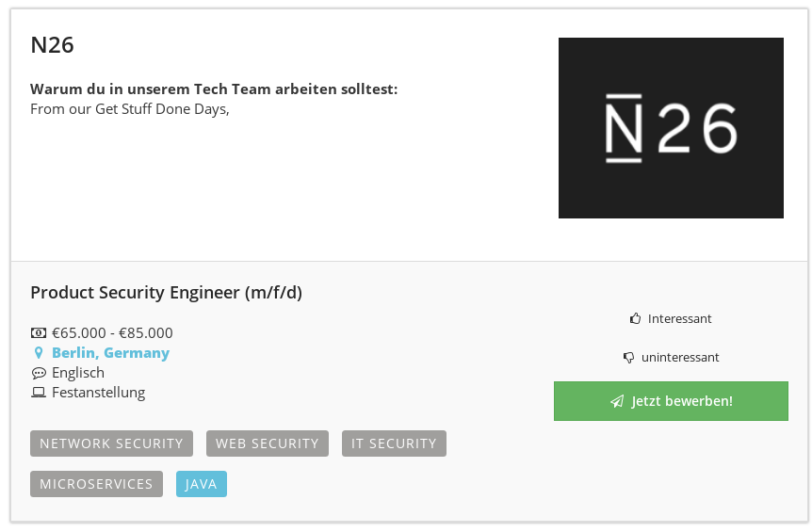
Task: Click the speech bubble icon beside Englisch
Action: click(39, 373)
